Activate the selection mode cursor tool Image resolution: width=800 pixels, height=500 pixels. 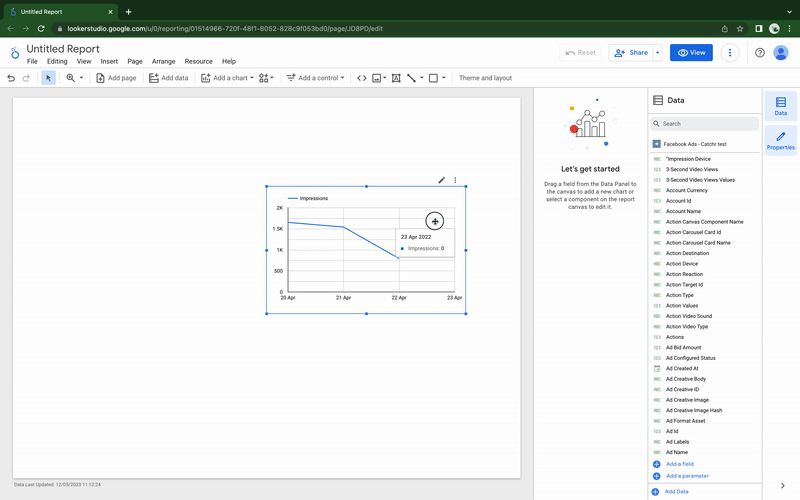[48, 78]
